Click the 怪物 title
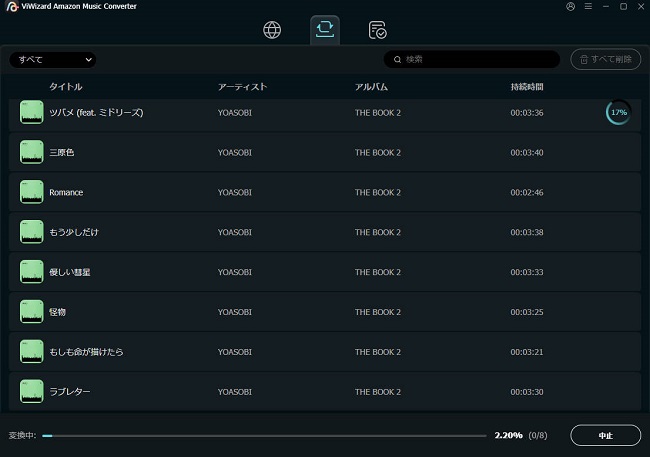 58,312
